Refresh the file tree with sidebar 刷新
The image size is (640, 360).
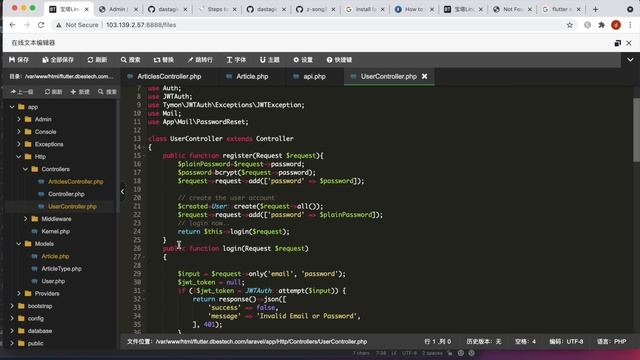tap(53, 92)
